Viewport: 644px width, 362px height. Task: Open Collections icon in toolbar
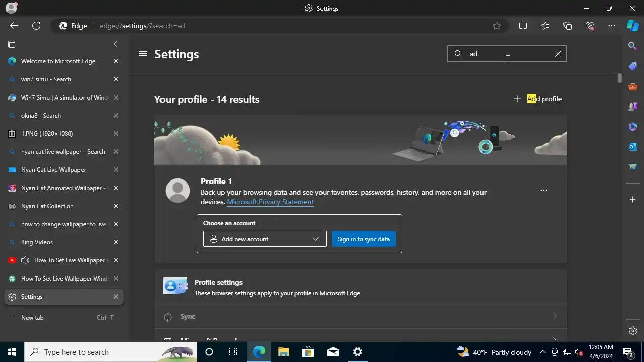click(568, 26)
